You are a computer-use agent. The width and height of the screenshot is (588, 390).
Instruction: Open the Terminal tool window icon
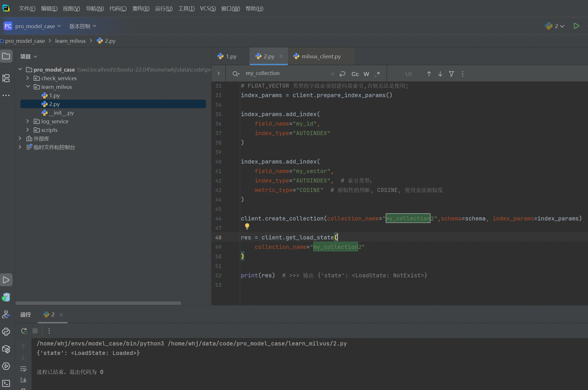[6, 383]
